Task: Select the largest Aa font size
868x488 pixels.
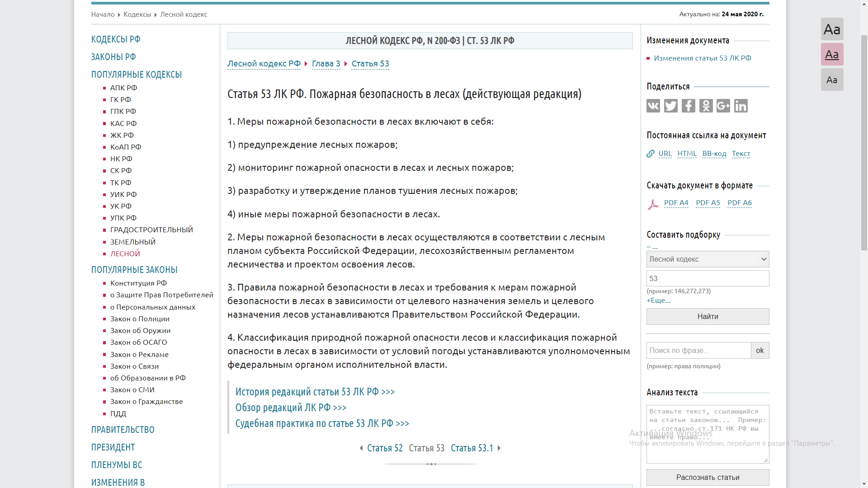Action: (832, 29)
